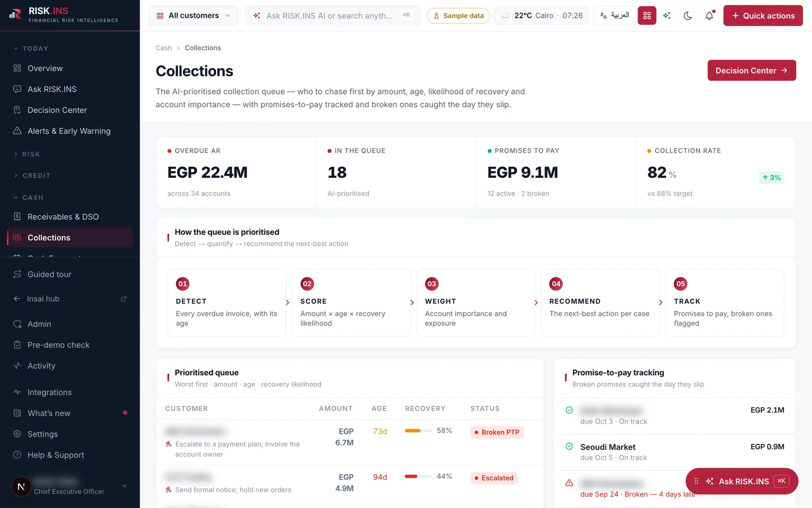The width and height of the screenshot is (812, 508).
Task: Collapse the CASH sidebar section
Action: pos(28,197)
